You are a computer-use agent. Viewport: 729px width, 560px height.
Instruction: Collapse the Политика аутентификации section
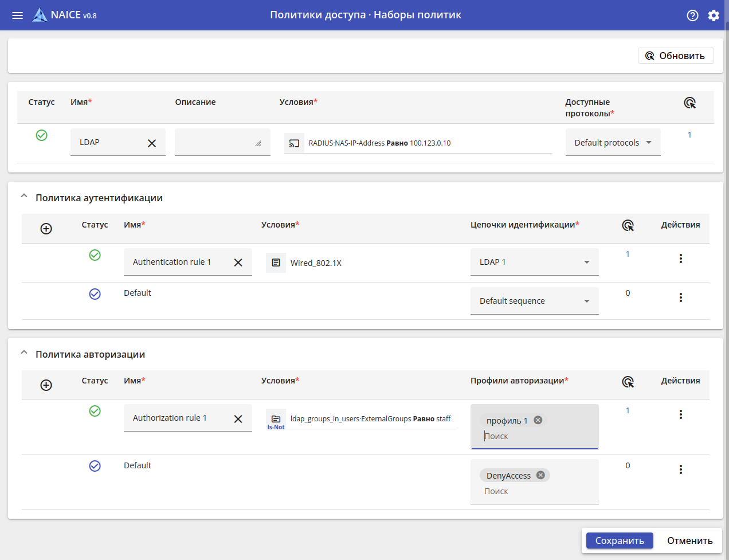click(x=24, y=197)
